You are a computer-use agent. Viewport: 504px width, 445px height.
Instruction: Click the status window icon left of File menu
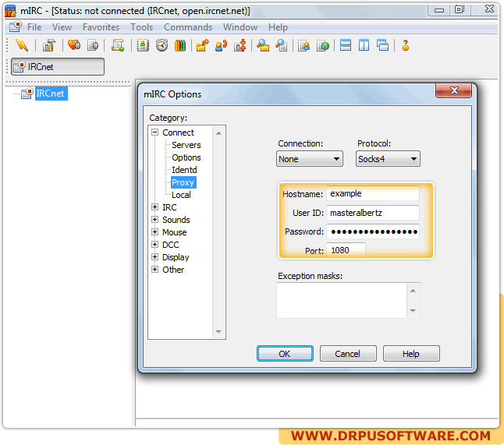pos(16,26)
